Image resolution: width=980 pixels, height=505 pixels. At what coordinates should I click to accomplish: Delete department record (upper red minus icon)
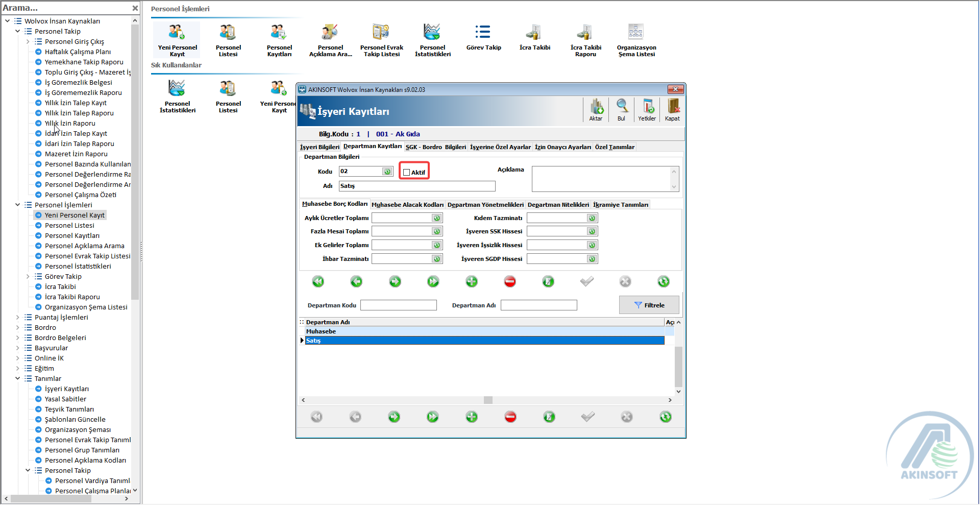coord(510,281)
